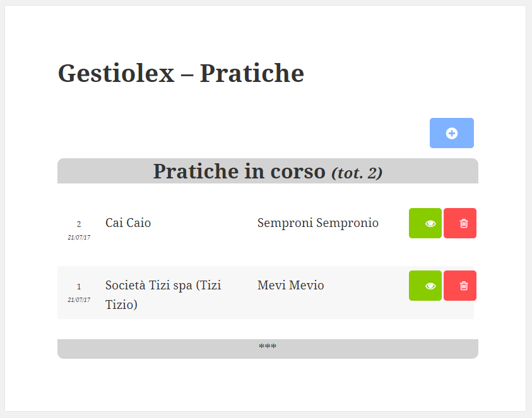
Task: Toggle visibility of pratica number 1
Action: click(425, 286)
